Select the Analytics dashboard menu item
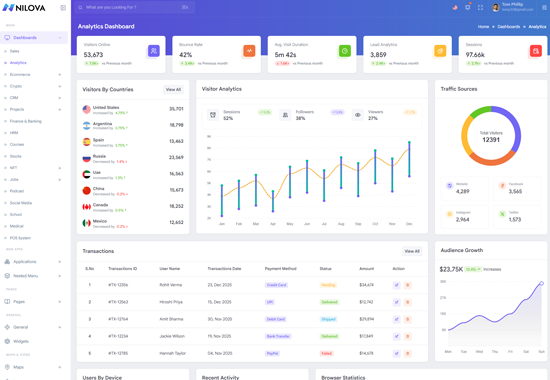The height and width of the screenshot is (380, 550). coord(18,63)
